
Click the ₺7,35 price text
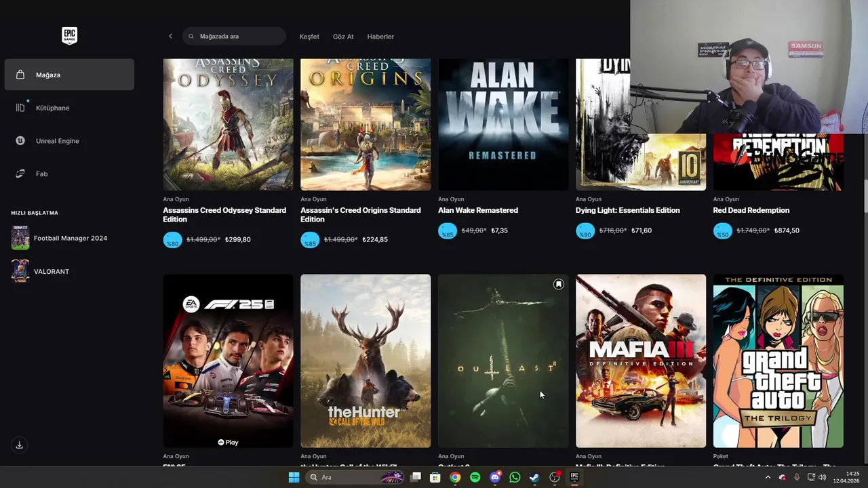click(499, 231)
